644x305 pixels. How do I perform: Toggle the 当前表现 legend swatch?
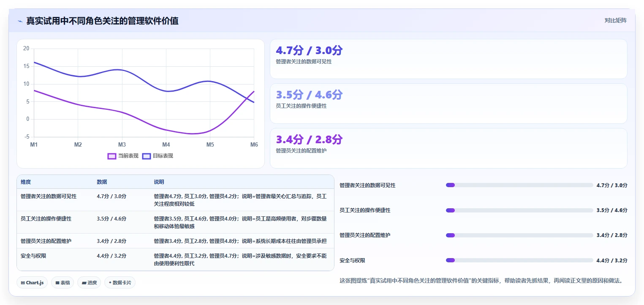tap(112, 156)
